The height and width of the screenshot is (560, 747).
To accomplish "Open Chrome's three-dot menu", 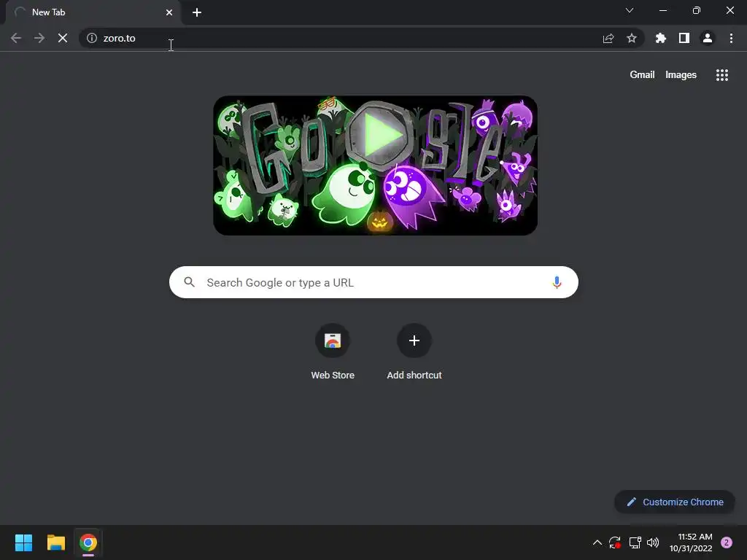I will click(731, 38).
